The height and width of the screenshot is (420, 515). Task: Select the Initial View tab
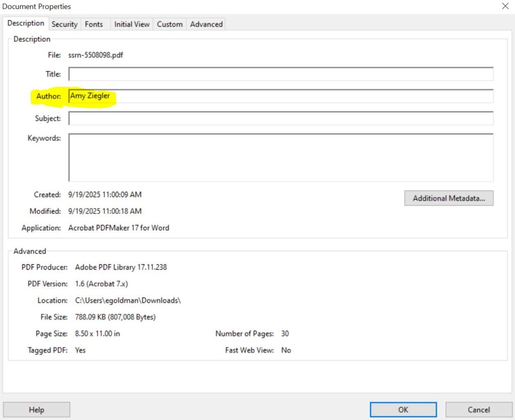click(132, 24)
